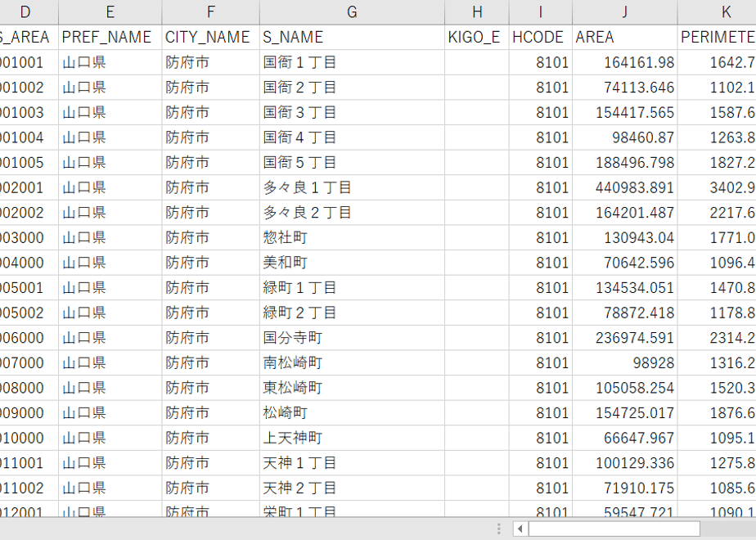Select cell containing 国衙４丁目

pyautogui.click(x=352, y=137)
